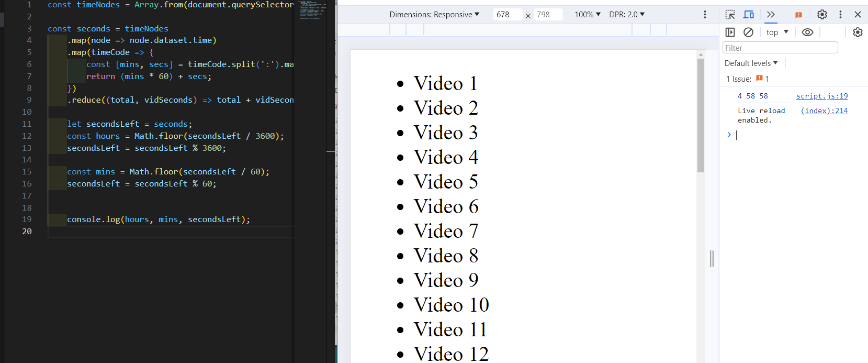The image size is (868, 363).
Task: Open console settings gear
Action: coord(858,32)
